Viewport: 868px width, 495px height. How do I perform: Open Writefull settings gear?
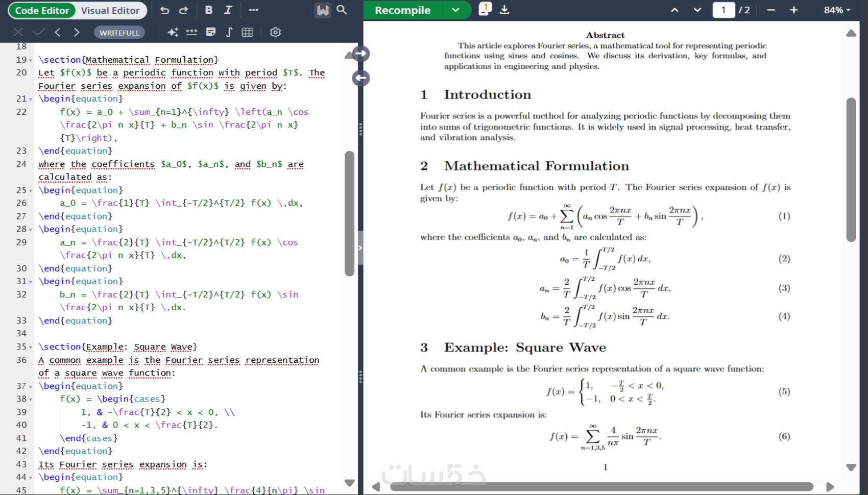275,32
